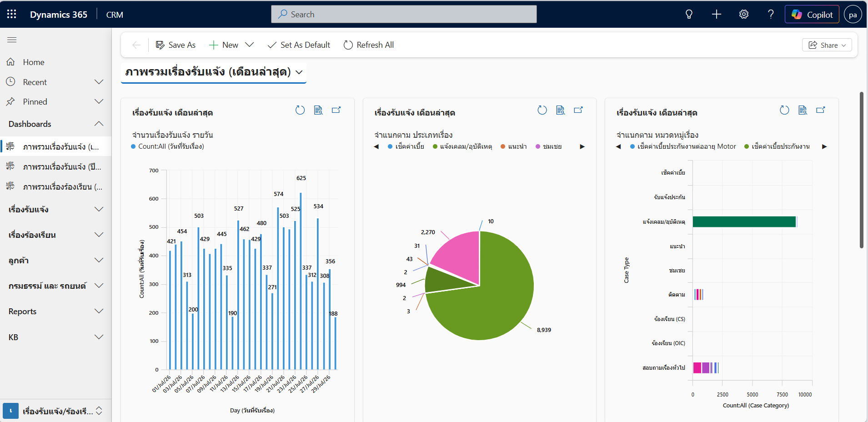Click the Dynamics 365 title
The width and height of the screenshot is (868, 422).
pyautogui.click(x=59, y=15)
